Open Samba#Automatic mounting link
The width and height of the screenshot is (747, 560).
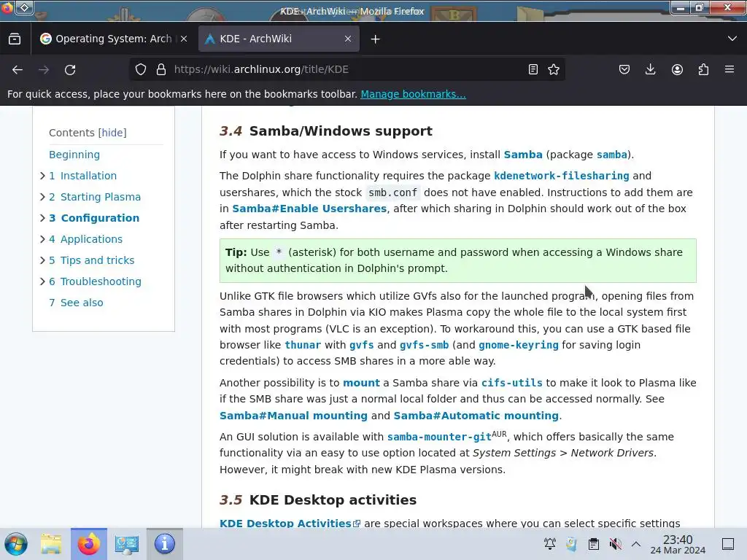(476, 416)
